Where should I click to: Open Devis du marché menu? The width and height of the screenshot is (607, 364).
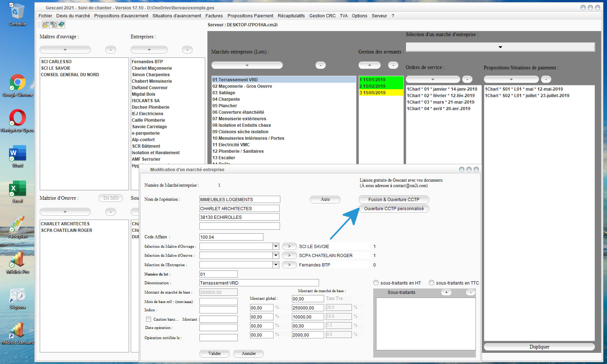(73, 16)
